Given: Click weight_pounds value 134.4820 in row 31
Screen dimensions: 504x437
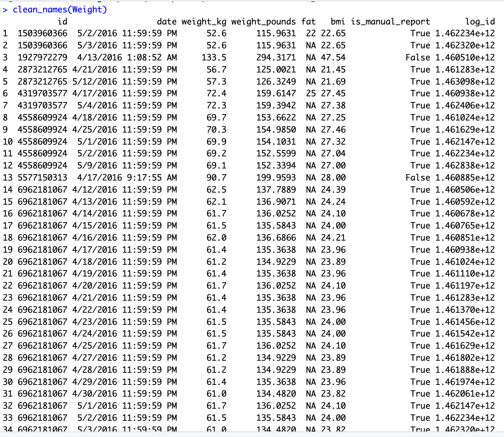Looking at the screenshot, I should tap(276, 394).
